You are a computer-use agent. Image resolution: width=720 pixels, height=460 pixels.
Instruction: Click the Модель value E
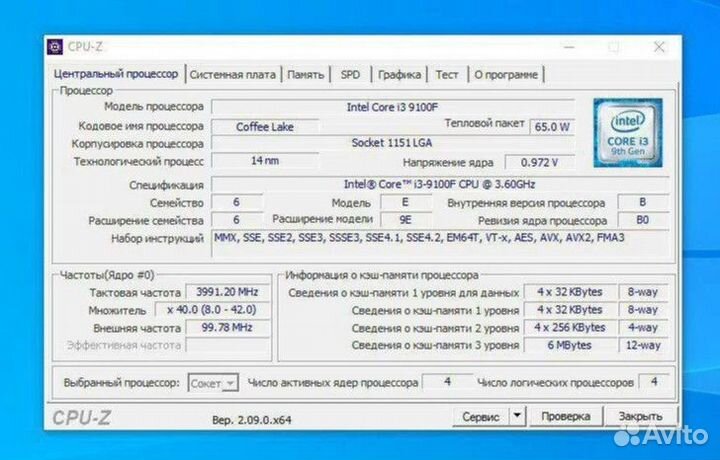pyautogui.click(x=405, y=202)
